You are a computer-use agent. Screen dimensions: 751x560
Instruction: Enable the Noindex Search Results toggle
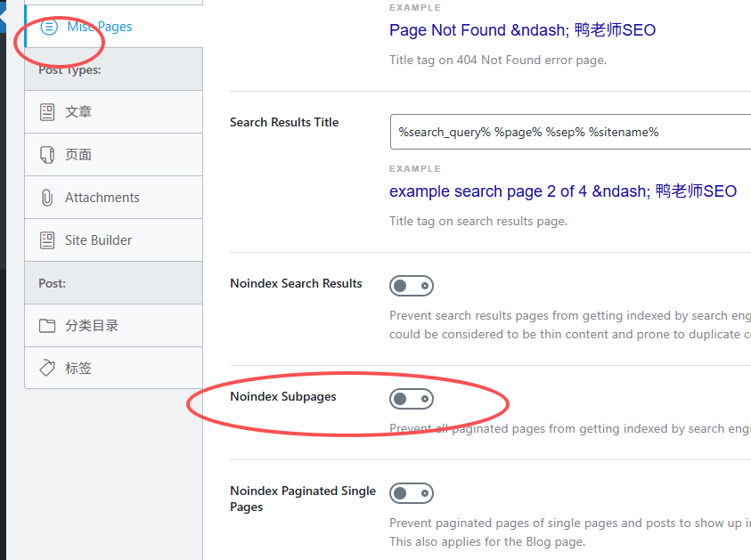click(x=411, y=285)
